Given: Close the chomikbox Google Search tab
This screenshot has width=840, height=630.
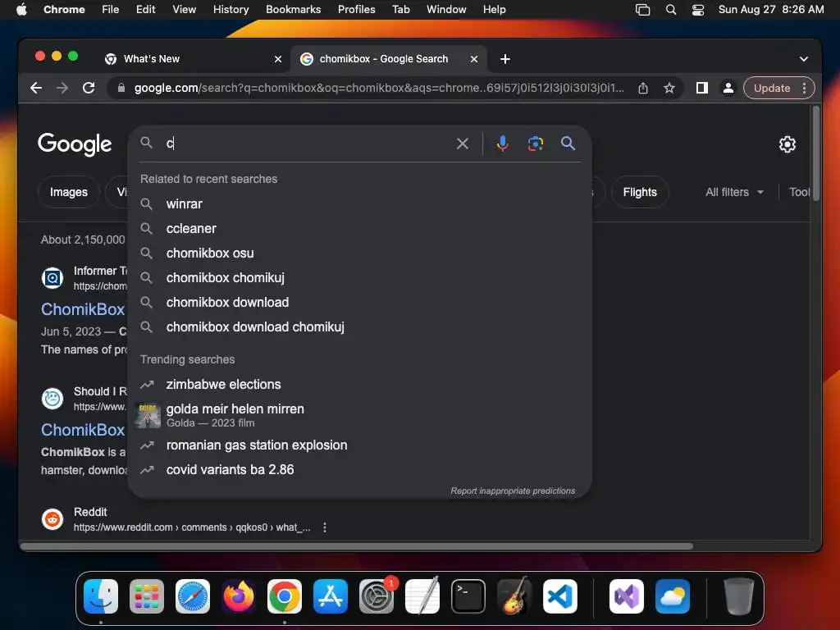Looking at the screenshot, I should point(474,59).
